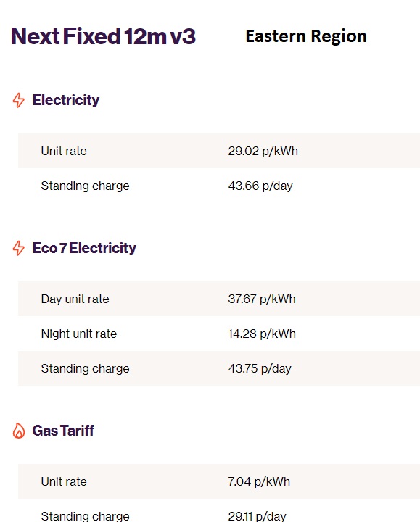Click the Gas Tariff flame icon
The height and width of the screenshot is (522, 420).
pos(19,431)
